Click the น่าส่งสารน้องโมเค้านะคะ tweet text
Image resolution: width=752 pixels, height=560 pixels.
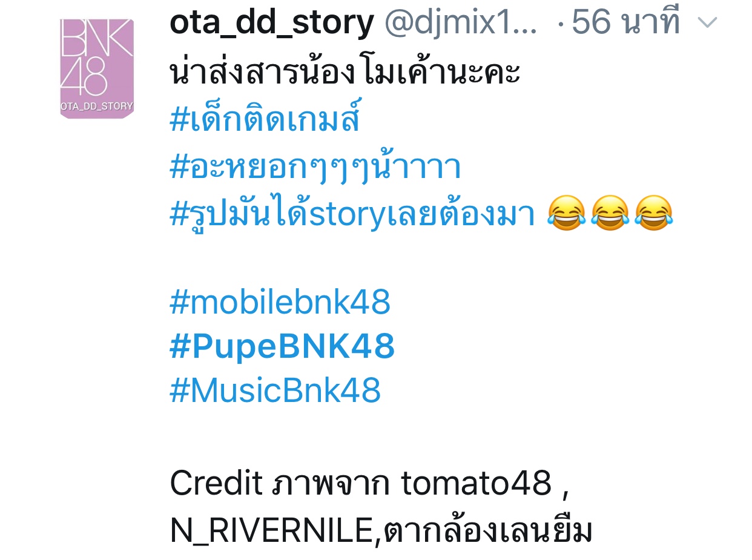(345, 74)
